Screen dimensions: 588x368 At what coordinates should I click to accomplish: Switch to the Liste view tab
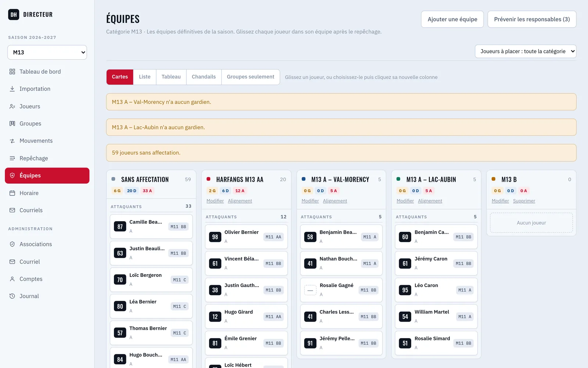click(x=145, y=77)
